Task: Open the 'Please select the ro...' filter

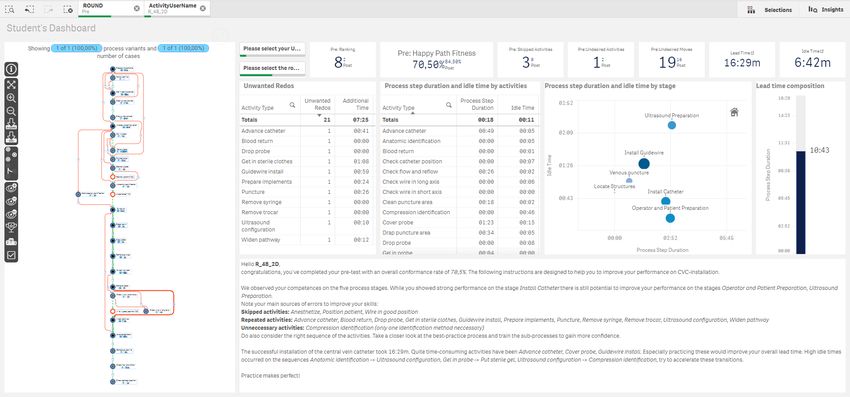Action: (x=272, y=69)
